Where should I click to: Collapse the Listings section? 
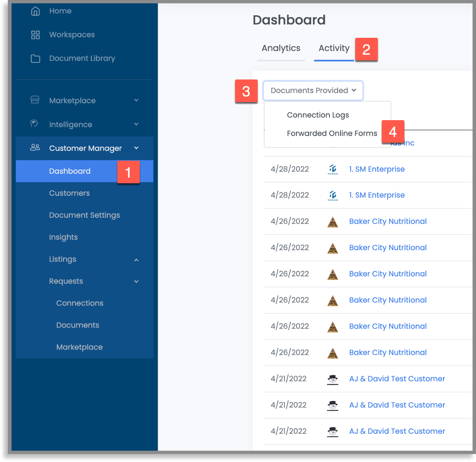tap(137, 259)
